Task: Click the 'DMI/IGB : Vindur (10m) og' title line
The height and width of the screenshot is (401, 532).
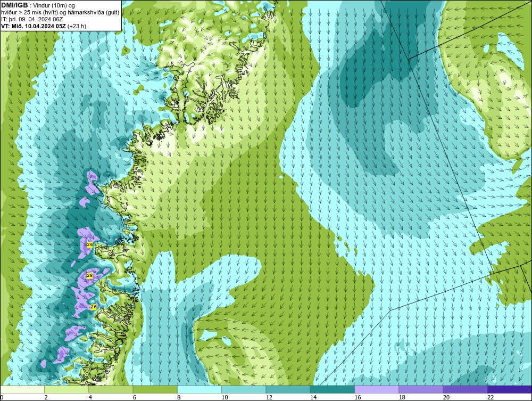Action: pyautogui.click(x=38, y=5)
